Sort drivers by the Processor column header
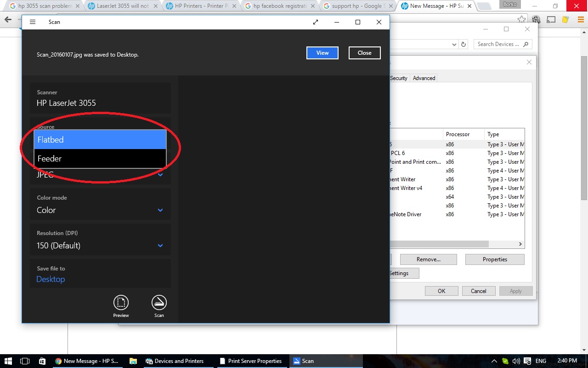The height and width of the screenshot is (368, 588). tap(463, 134)
